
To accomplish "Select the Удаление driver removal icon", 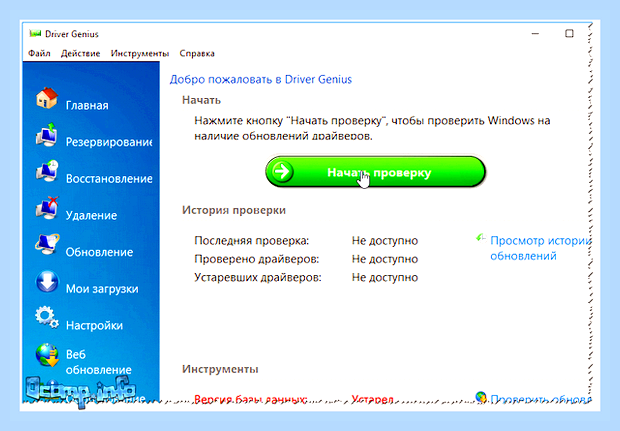I will pyautogui.click(x=47, y=208).
